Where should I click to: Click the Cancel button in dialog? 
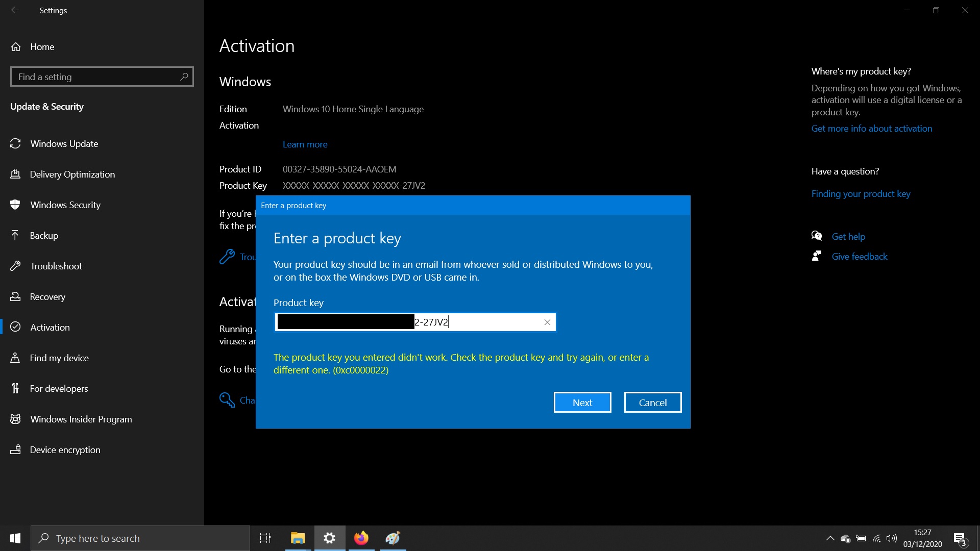pyautogui.click(x=651, y=403)
